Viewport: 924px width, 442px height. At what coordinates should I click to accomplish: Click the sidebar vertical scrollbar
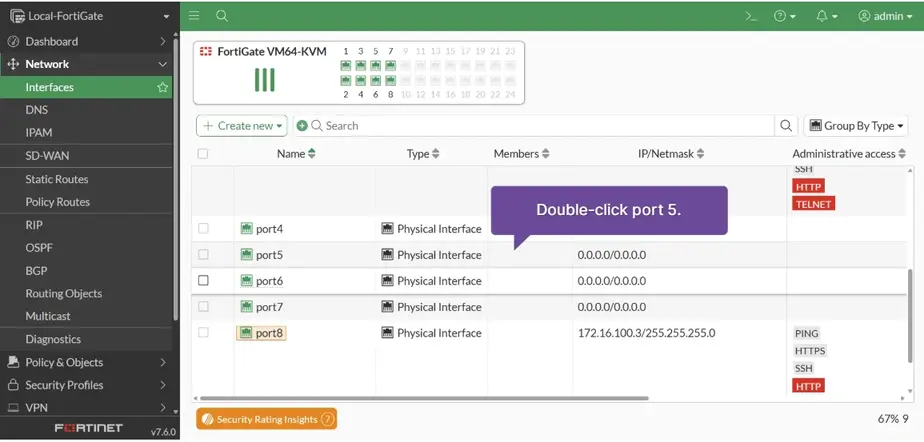176,180
